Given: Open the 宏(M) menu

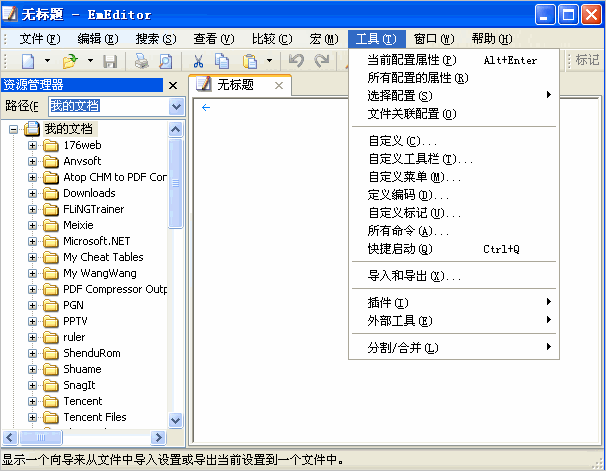Looking at the screenshot, I should click(x=323, y=39).
